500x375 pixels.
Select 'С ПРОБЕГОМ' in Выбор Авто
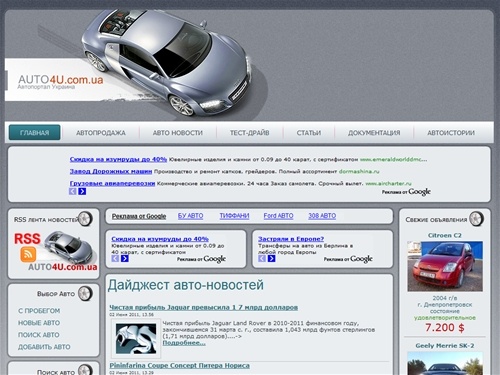point(39,311)
